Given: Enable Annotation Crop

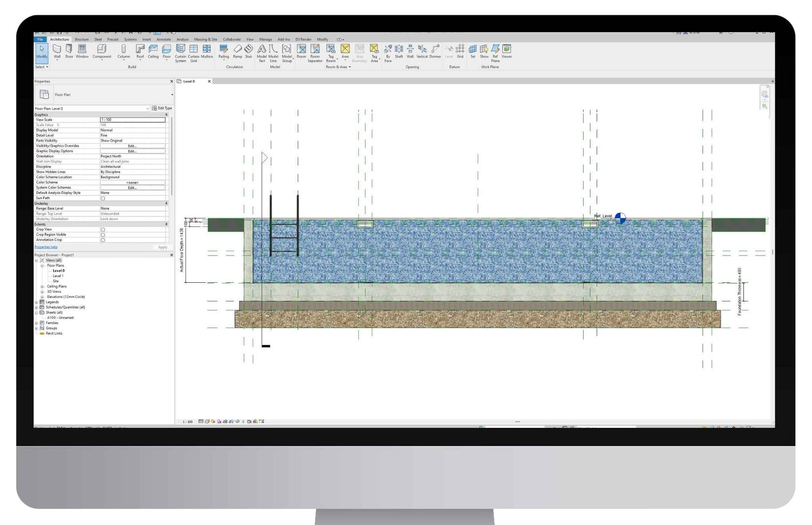Looking at the screenshot, I should coord(103,240).
